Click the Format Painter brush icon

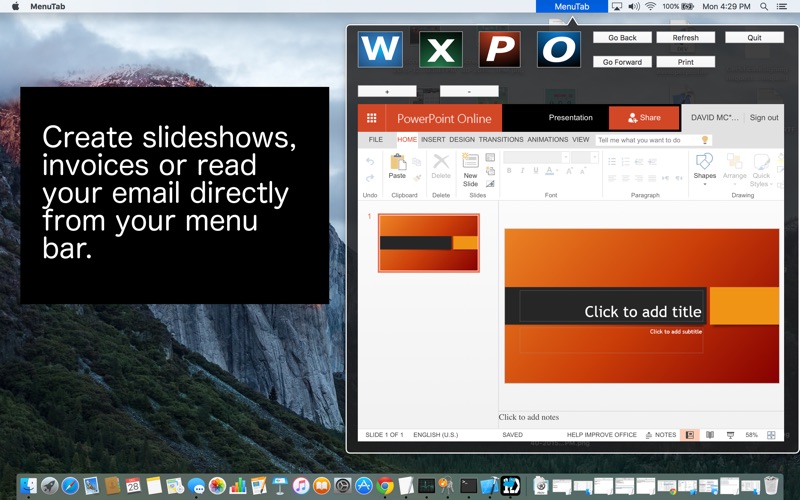417,178
